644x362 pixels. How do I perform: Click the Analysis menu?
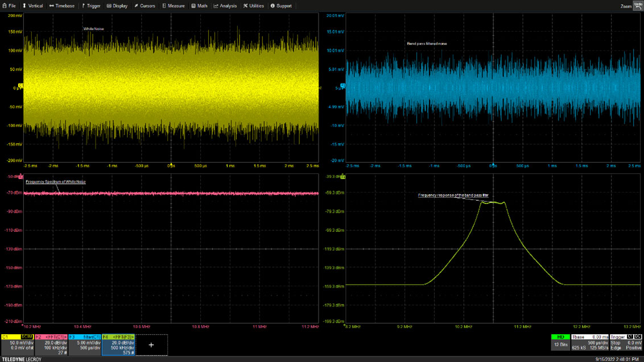click(225, 6)
